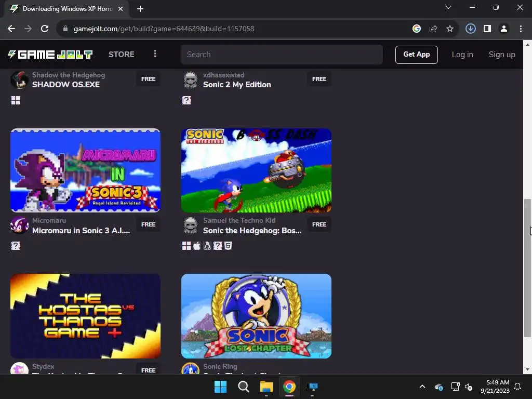Open File Explorer from taskbar

[267, 387]
